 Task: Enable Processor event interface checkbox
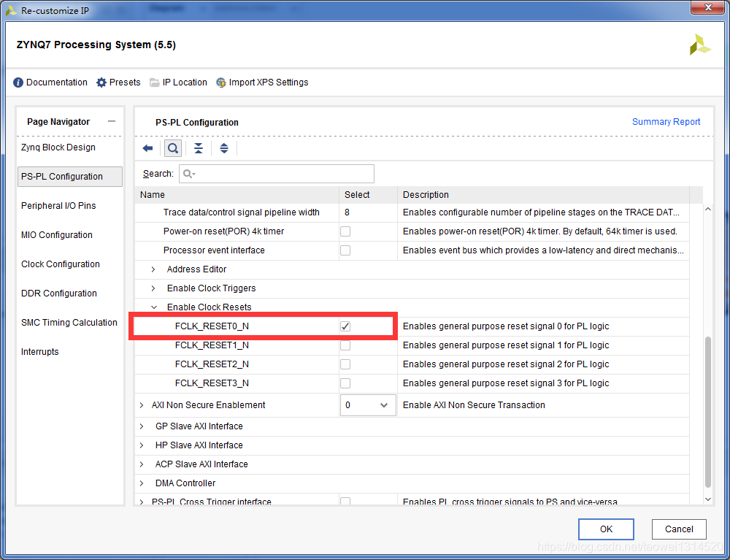click(345, 250)
